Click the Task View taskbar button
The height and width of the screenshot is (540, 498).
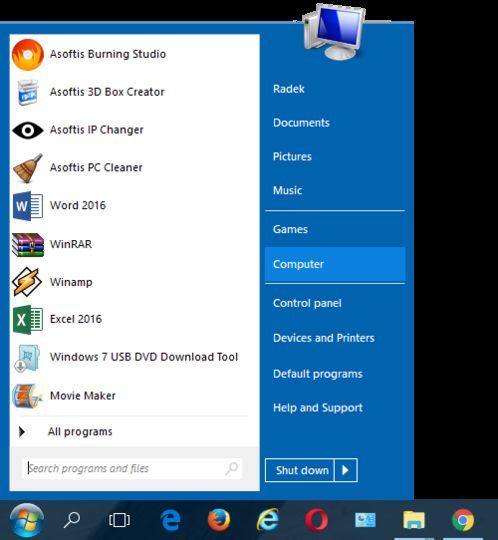[119, 520]
